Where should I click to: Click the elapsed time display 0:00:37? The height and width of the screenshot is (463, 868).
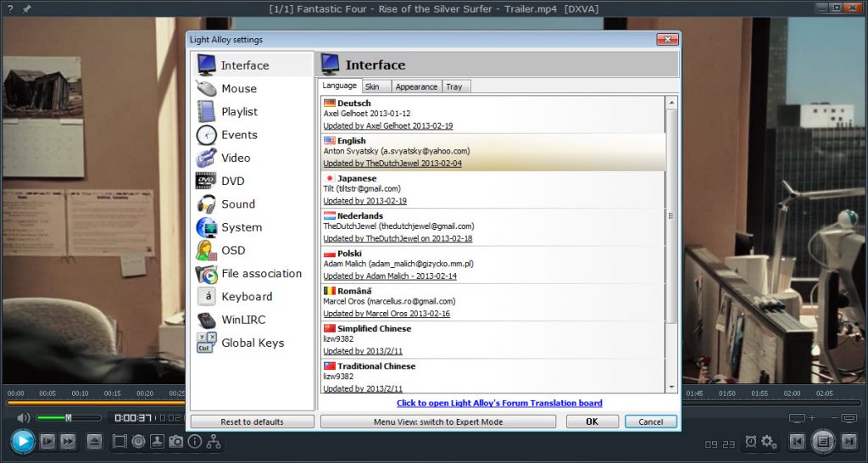coord(133,418)
